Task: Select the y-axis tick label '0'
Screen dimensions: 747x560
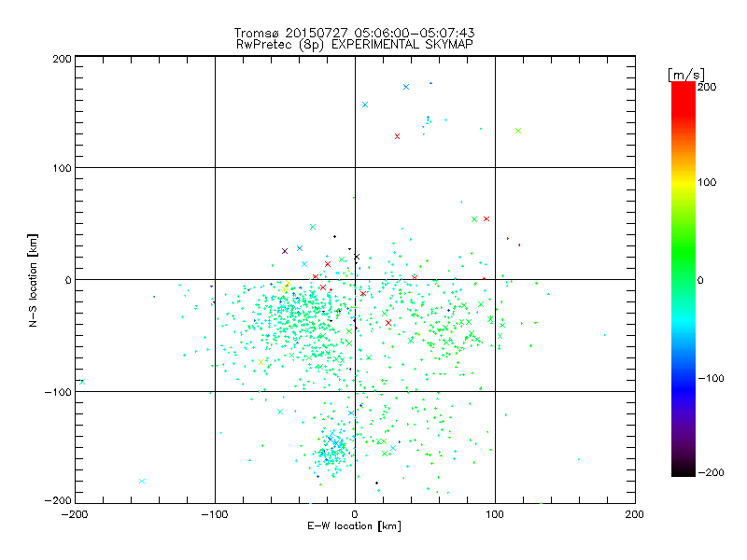Action: pyautogui.click(x=68, y=279)
